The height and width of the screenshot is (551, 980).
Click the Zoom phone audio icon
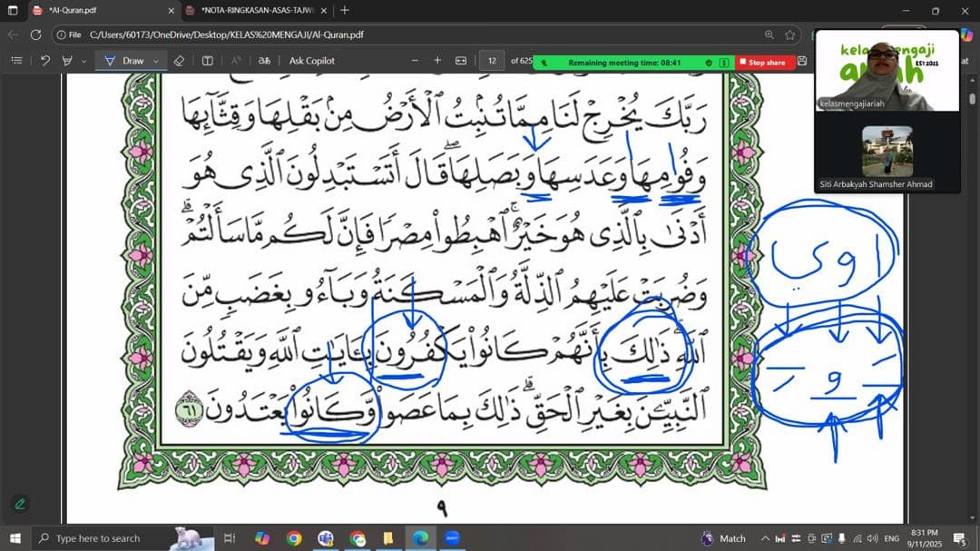[x=544, y=63]
